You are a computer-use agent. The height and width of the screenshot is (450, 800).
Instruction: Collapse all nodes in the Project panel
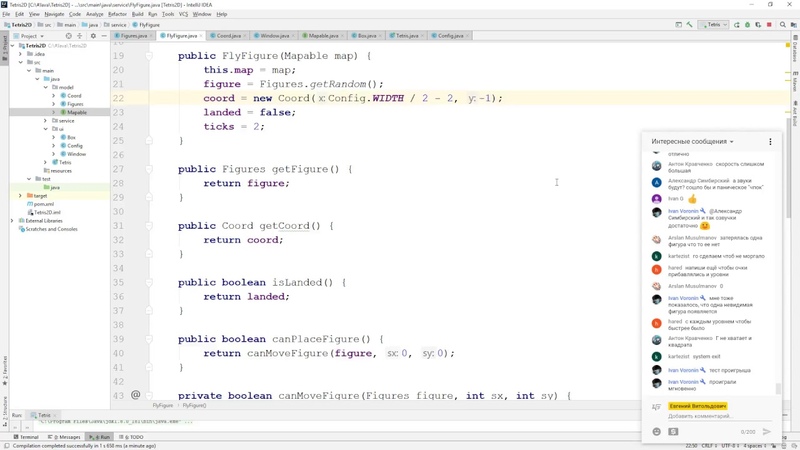[80, 36]
